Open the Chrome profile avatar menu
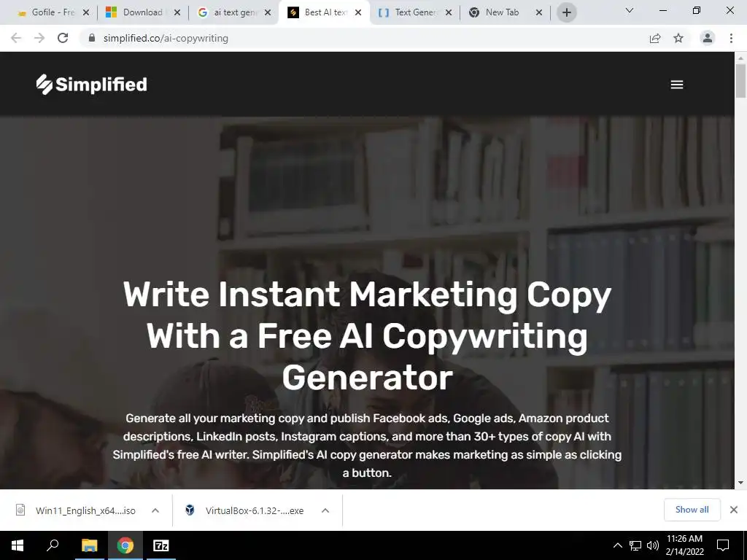Viewport: 747px width, 560px height. tap(708, 38)
